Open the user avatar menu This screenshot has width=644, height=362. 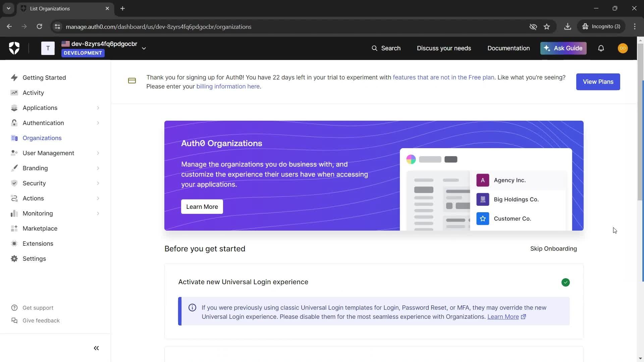pos(623,48)
